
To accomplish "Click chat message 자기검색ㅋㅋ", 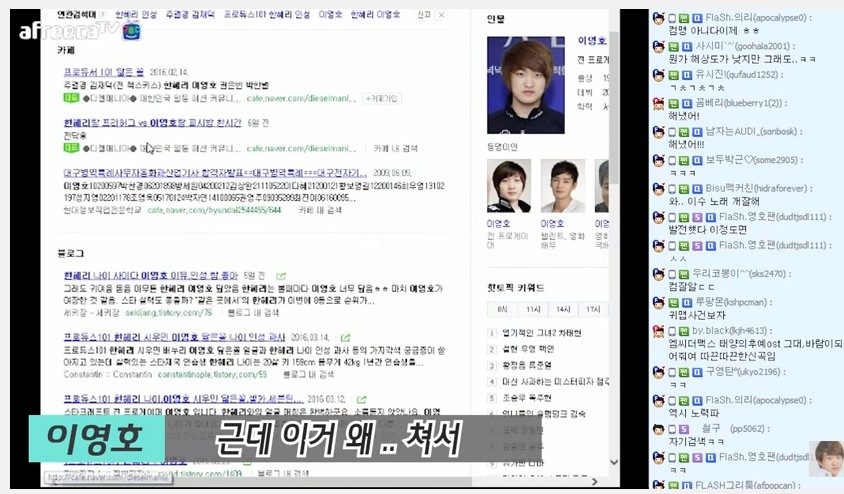I will coord(697,442).
